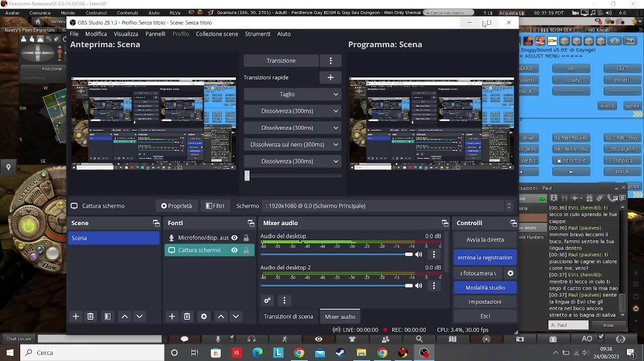
Task: Toggle visibility of Microfono/disp. source
Action: (x=234, y=238)
